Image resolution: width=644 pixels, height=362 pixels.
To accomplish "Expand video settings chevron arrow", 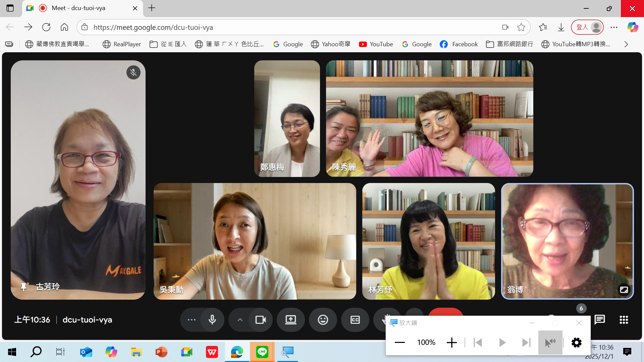I will tap(240, 320).
